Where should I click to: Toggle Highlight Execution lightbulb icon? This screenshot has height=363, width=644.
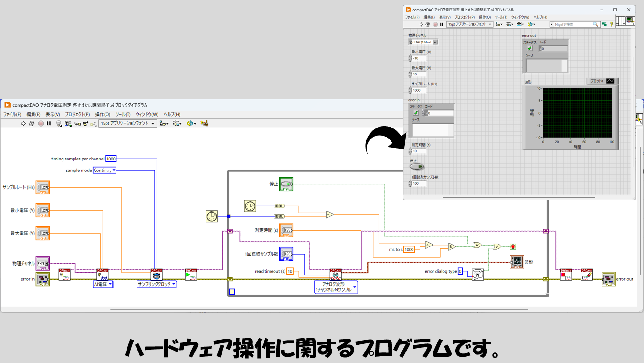59,124
